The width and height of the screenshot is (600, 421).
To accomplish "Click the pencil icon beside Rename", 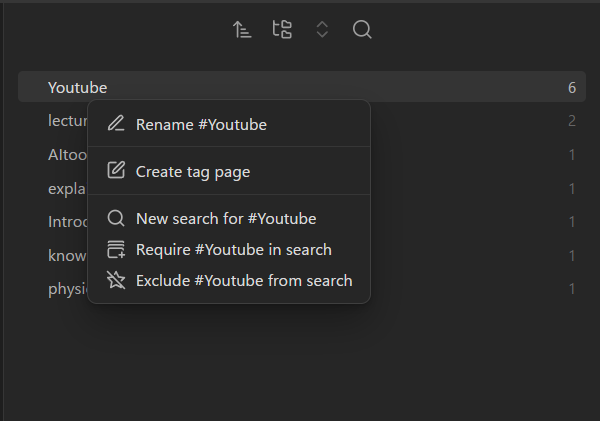I will [116, 124].
